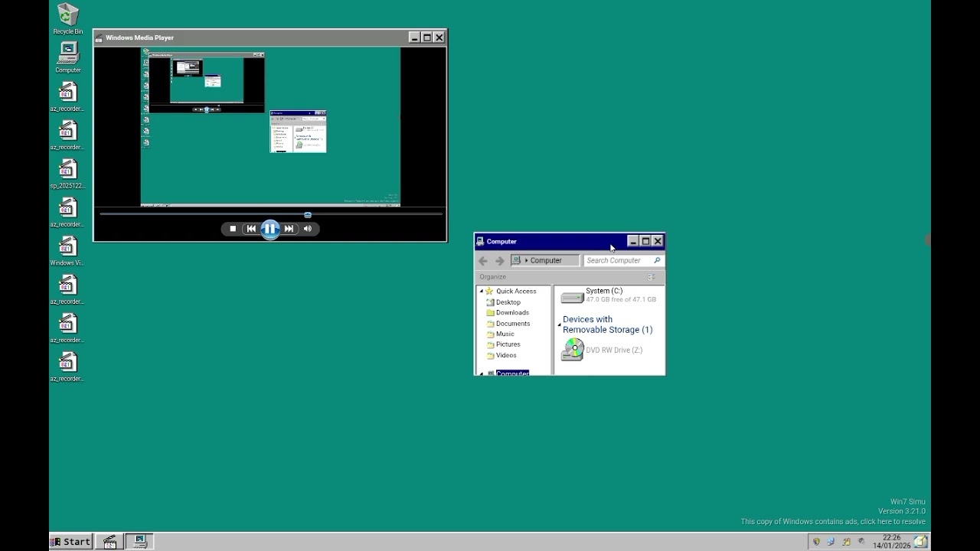Minimize the Windows Media Player window
The height and width of the screenshot is (551, 980).
click(414, 37)
